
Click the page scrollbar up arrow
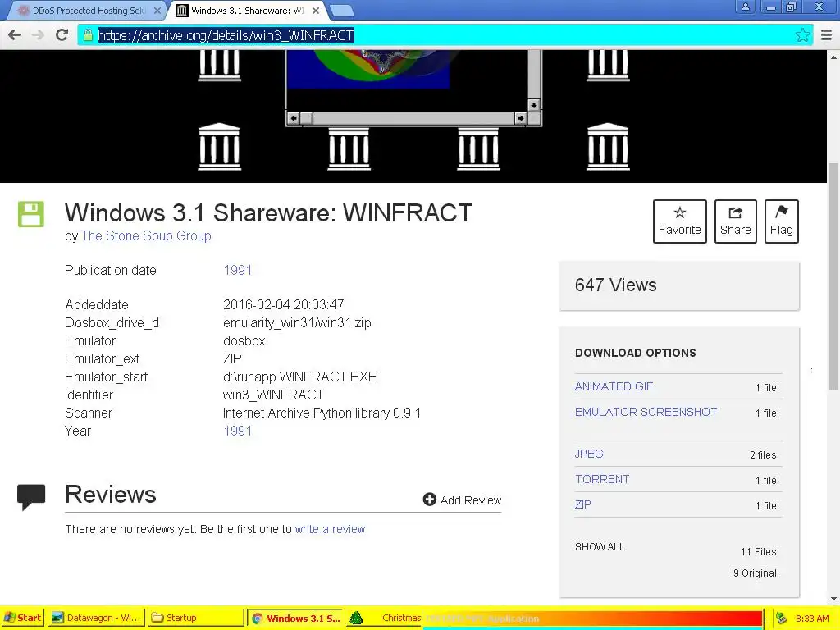pos(833,57)
